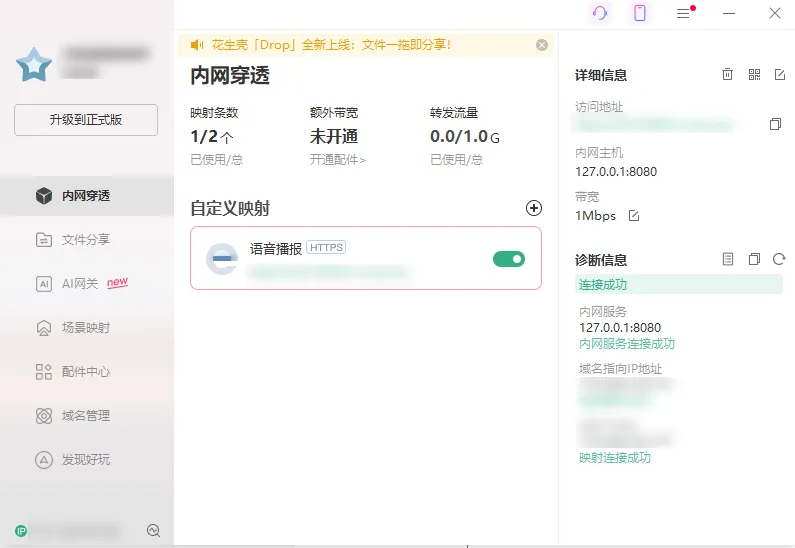
Task: Click the announcement speaker icon
Action: click(x=197, y=45)
